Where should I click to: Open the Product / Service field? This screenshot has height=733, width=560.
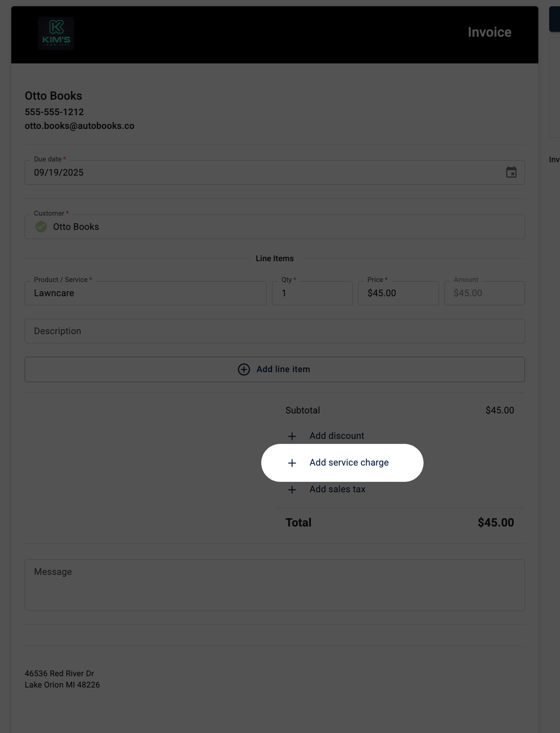[145, 293]
